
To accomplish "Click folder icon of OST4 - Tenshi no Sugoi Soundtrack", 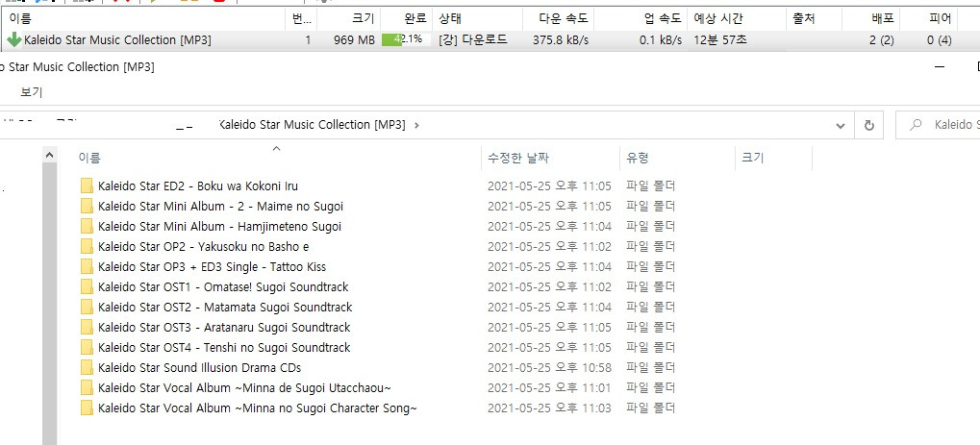I will [87, 348].
